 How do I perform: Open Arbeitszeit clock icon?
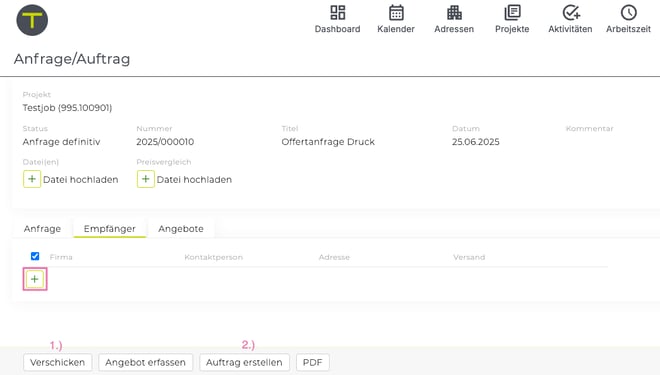point(628,13)
